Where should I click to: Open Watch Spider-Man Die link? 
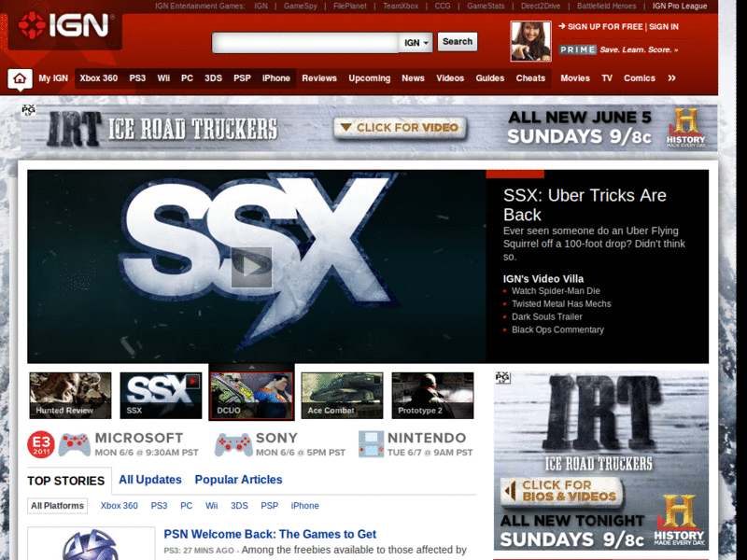556,291
